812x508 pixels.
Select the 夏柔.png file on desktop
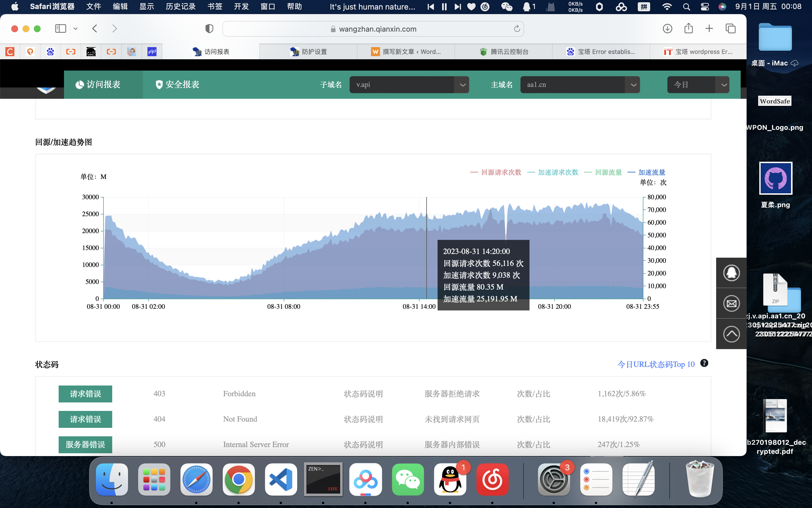[x=775, y=185]
